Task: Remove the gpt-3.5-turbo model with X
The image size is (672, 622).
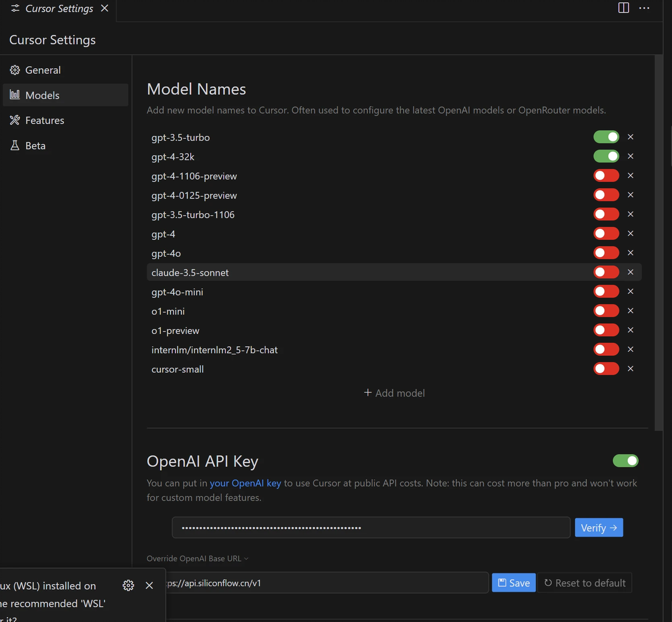Action: pyautogui.click(x=631, y=137)
